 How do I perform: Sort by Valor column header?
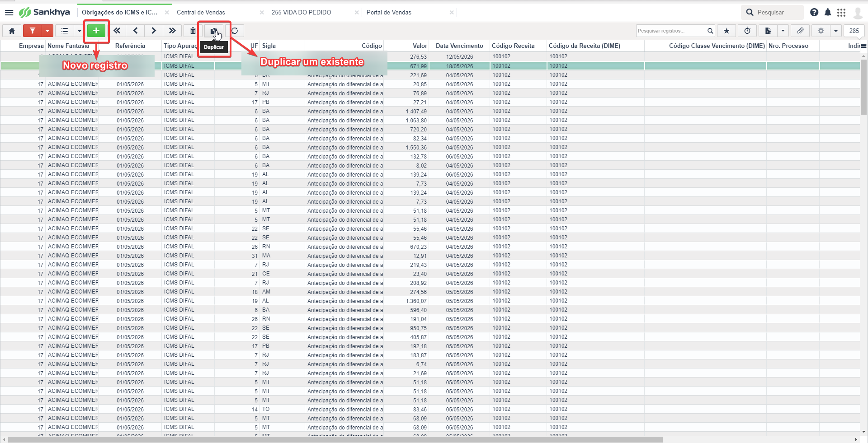420,46
